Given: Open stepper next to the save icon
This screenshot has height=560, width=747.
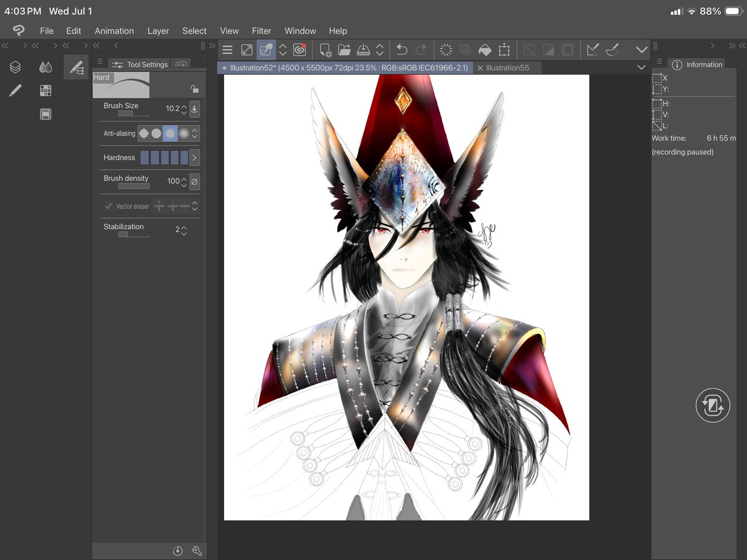Looking at the screenshot, I should [380, 50].
